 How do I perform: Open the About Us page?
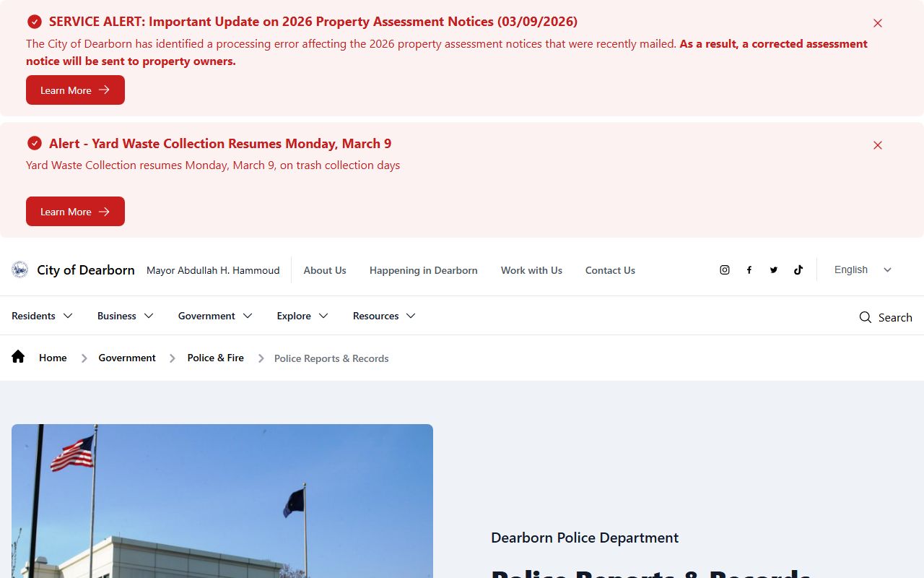tap(325, 270)
